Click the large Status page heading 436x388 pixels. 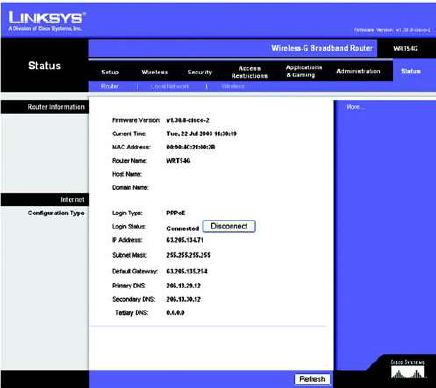click(x=44, y=66)
